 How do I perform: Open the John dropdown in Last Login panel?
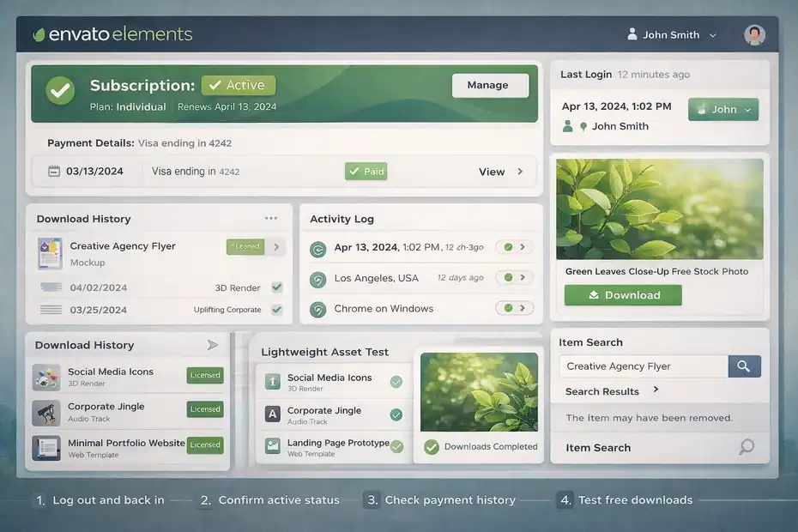(723, 110)
